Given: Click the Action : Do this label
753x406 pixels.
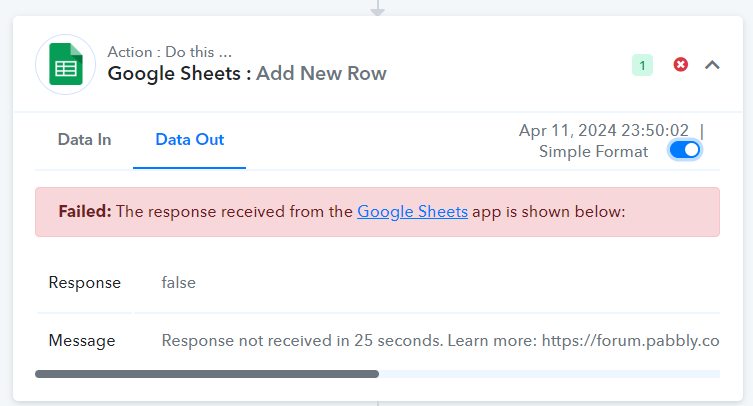Looking at the screenshot, I should 170,52.
